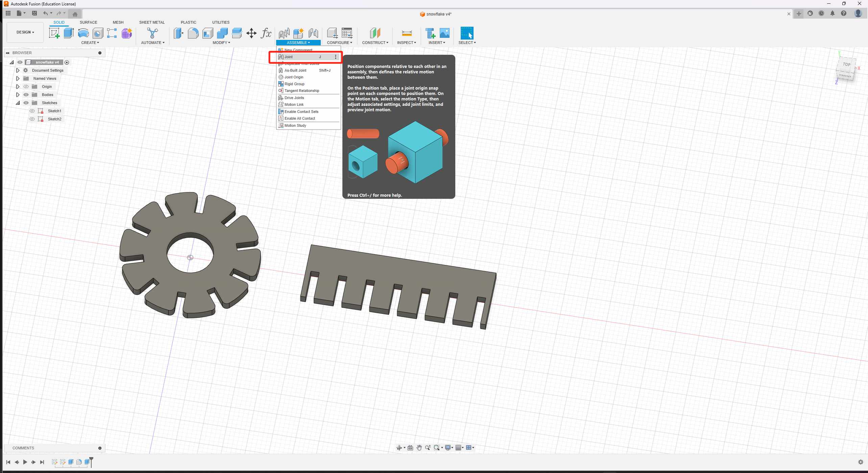This screenshot has height=473, width=868.
Task: Click the Home tab icon
Action: [x=75, y=14]
